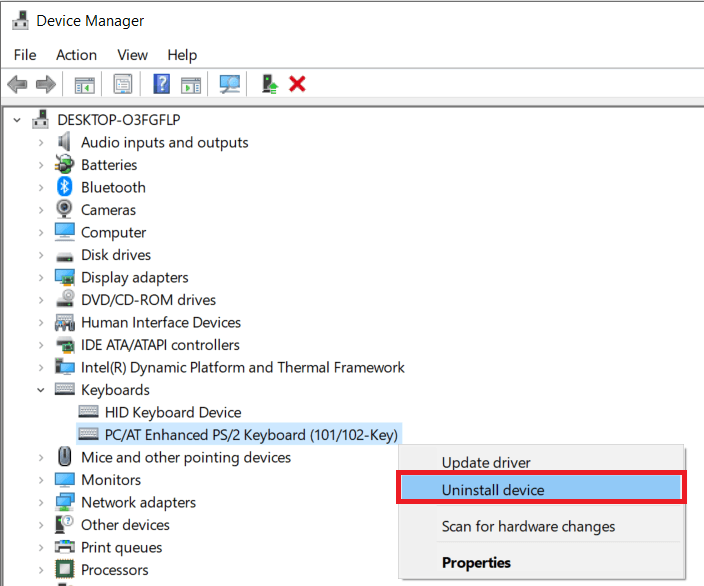This screenshot has height=586, width=704.
Task: Open the Properties toolbar icon
Action: tap(123, 84)
